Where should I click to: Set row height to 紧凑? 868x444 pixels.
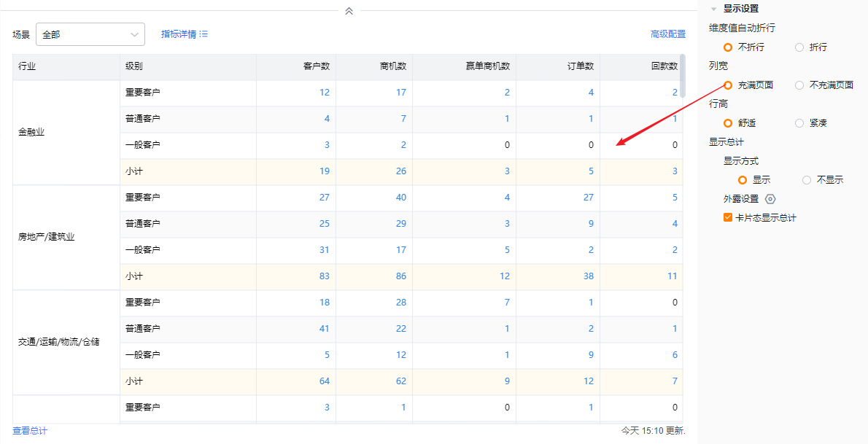click(799, 123)
